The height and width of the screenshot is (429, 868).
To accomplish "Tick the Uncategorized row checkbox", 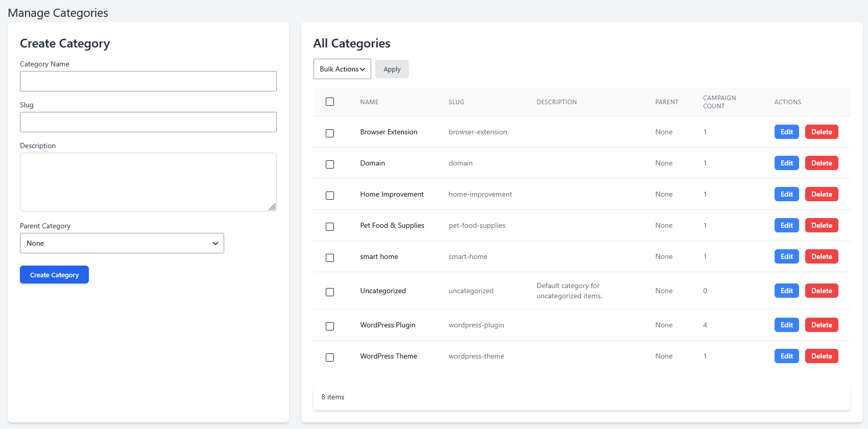I will [x=330, y=292].
